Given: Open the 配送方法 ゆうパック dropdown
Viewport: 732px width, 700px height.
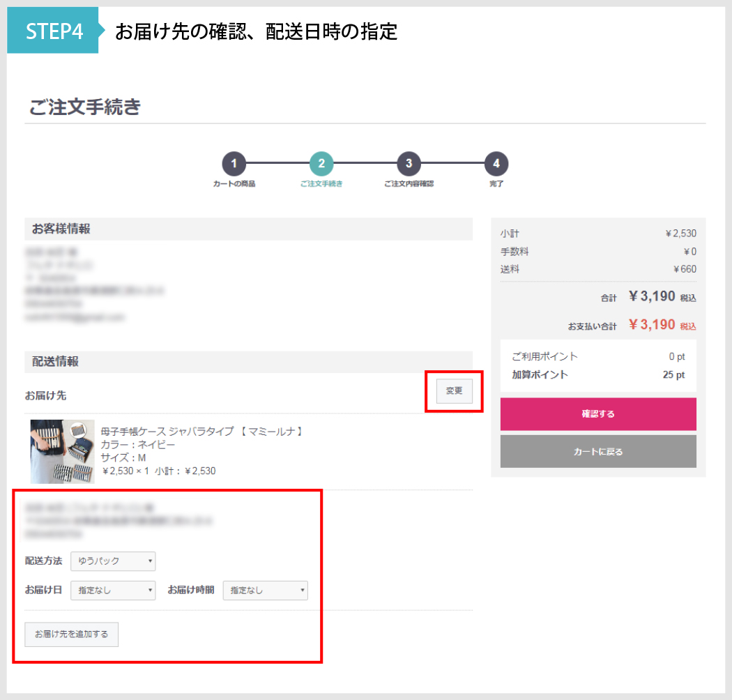Looking at the screenshot, I should tap(113, 561).
